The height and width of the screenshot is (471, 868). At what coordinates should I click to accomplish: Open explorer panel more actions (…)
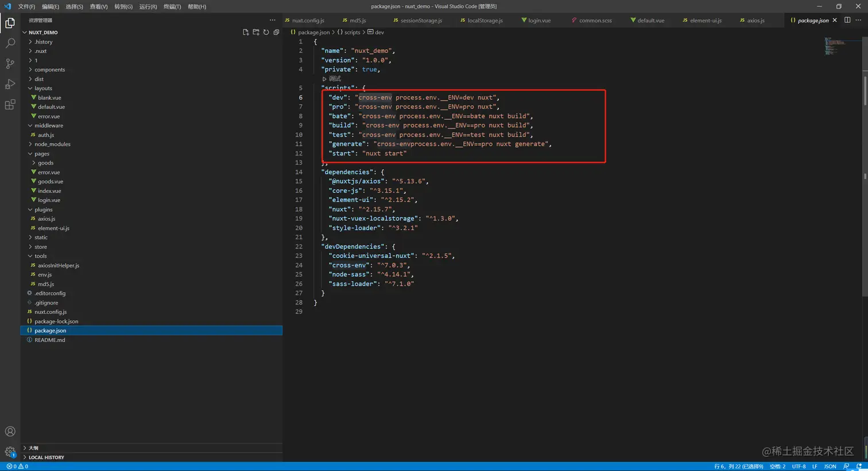click(273, 20)
